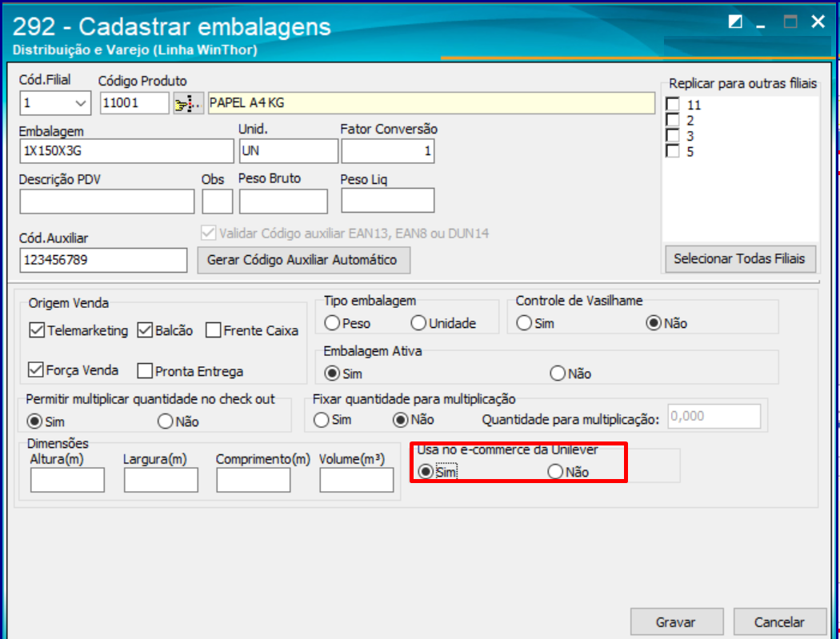This screenshot has height=639, width=840.
Task: Click the Unid. field containing UN
Action: click(x=288, y=151)
